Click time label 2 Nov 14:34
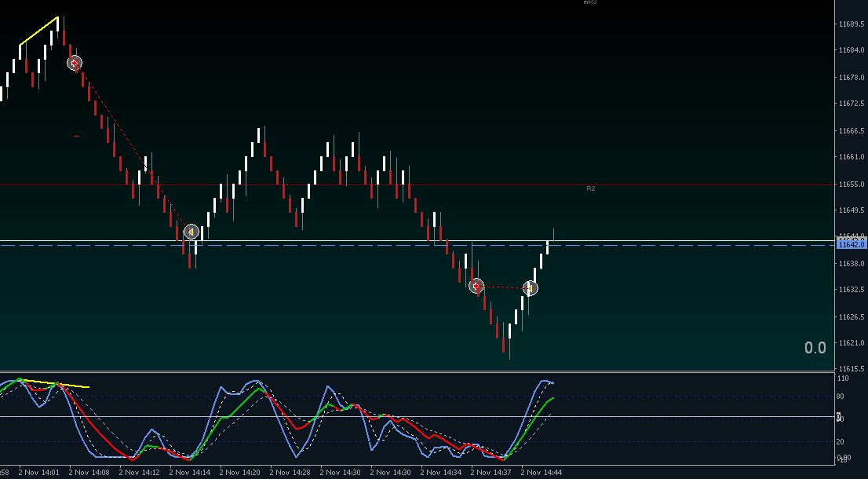The width and height of the screenshot is (868, 479). click(441, 473)
